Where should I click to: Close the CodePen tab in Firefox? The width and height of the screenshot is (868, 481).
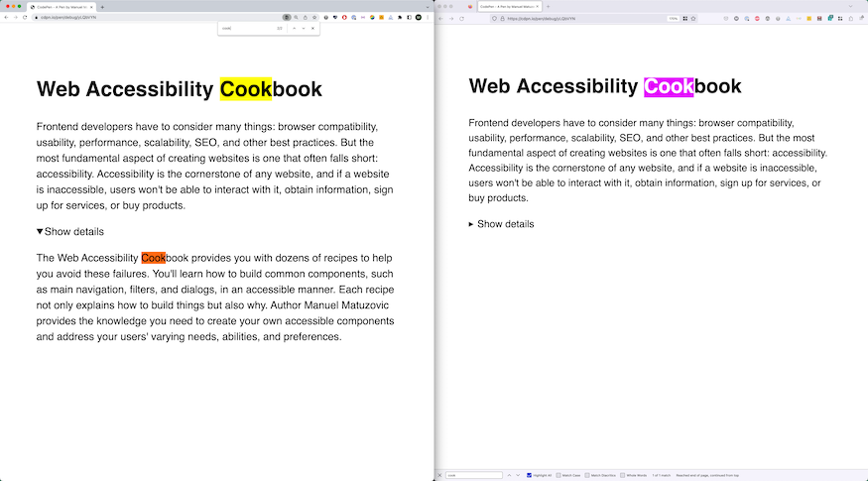(537, 7)
